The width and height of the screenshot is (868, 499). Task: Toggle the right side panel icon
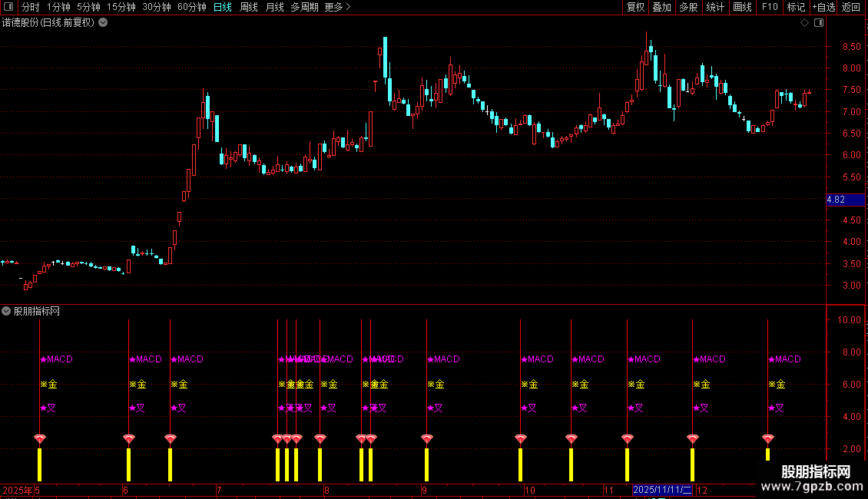coord(819,23)
